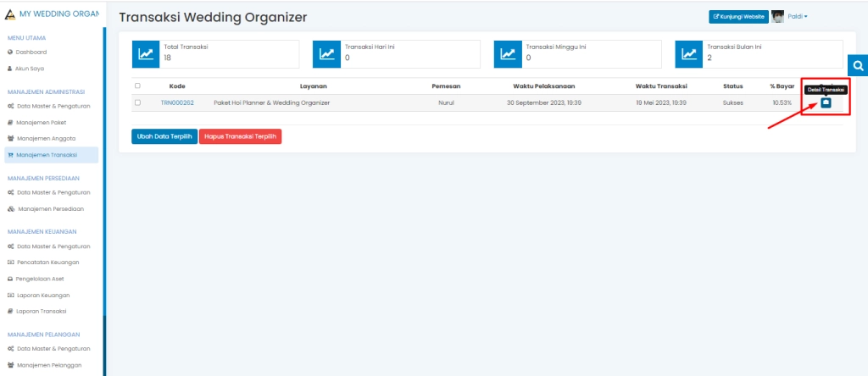The width and height of the screenshot is (868, 376).
Task: Click Hapus Transaksi Terpilih button
Action: click(x=240, y=135)
